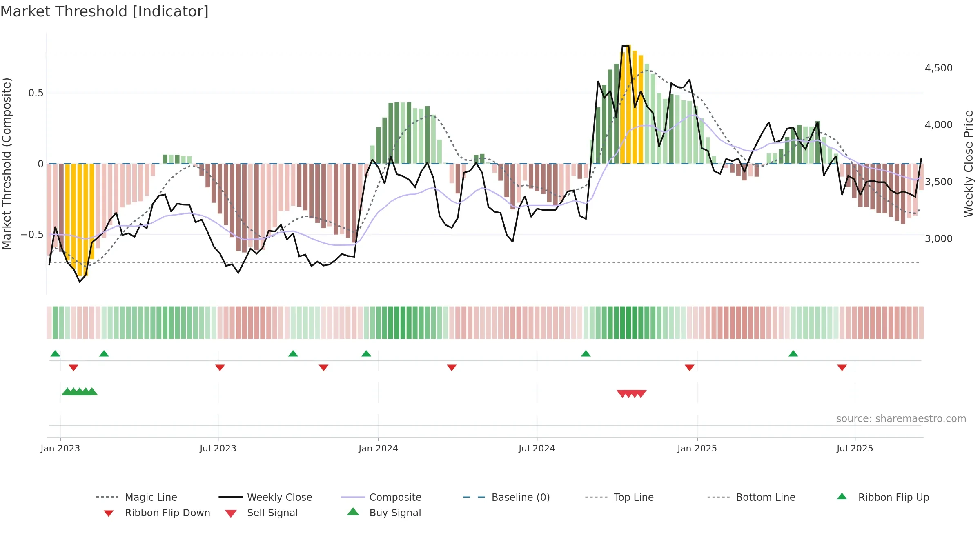Image resolution: width=980 pixels, height=551 pixels.
Task: Toggle the Top Line legend entry
Action: pos(619,497)
